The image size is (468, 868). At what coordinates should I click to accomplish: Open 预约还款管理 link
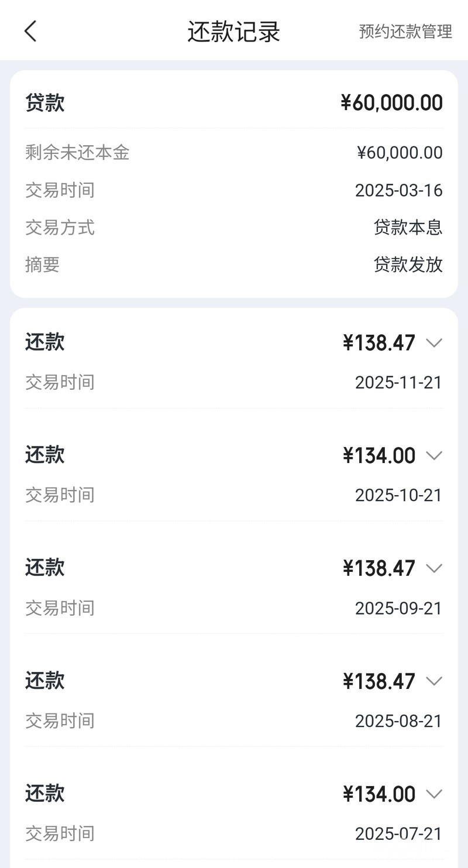click(x=405, y=32)
